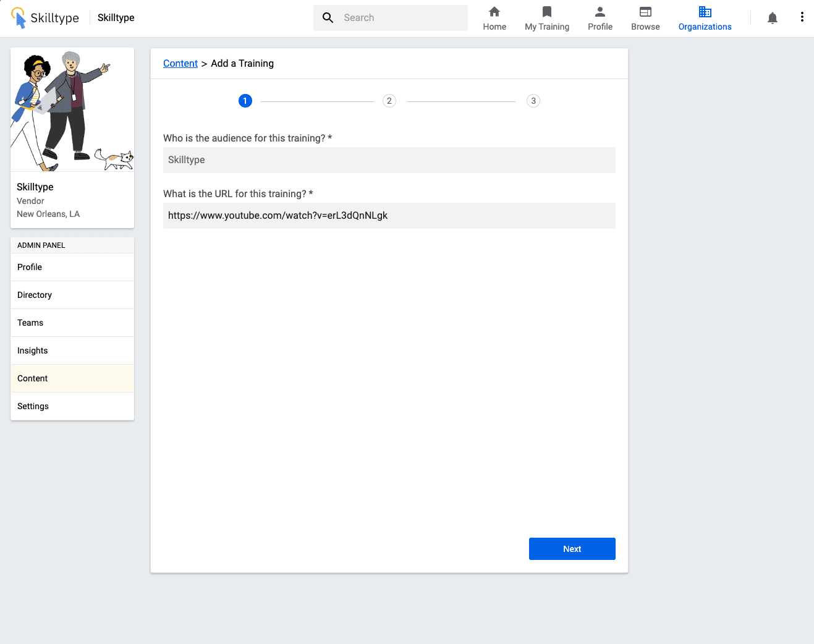
Task: Follow the Content breadcrumb link
Action: click(180, 64)
